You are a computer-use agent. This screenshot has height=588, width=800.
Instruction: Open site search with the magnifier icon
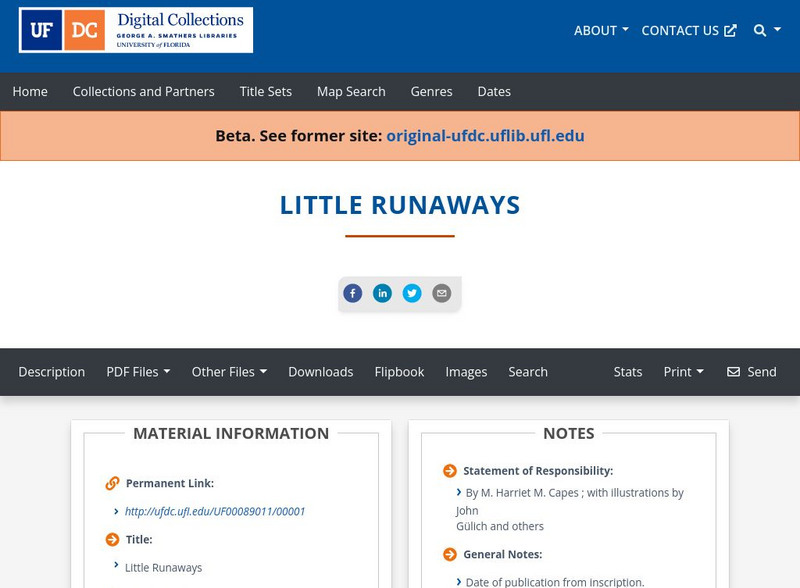[757, 30]
